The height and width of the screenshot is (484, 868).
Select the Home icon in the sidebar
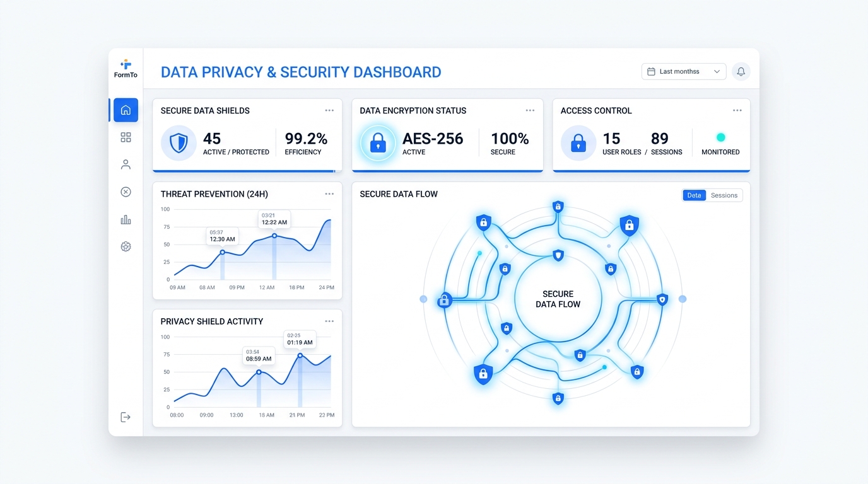pyautogui.click(x=126, y=109)
